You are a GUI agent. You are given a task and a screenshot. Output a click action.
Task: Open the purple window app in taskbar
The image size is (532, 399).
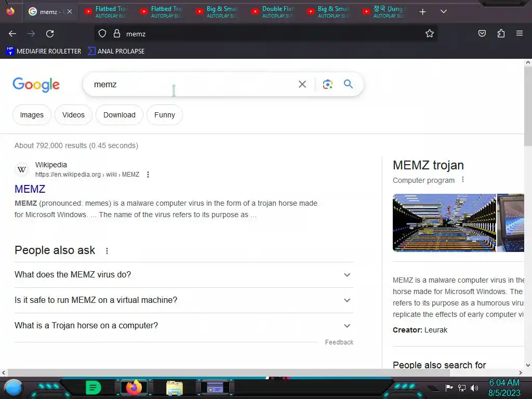click(x=215, y=388)
